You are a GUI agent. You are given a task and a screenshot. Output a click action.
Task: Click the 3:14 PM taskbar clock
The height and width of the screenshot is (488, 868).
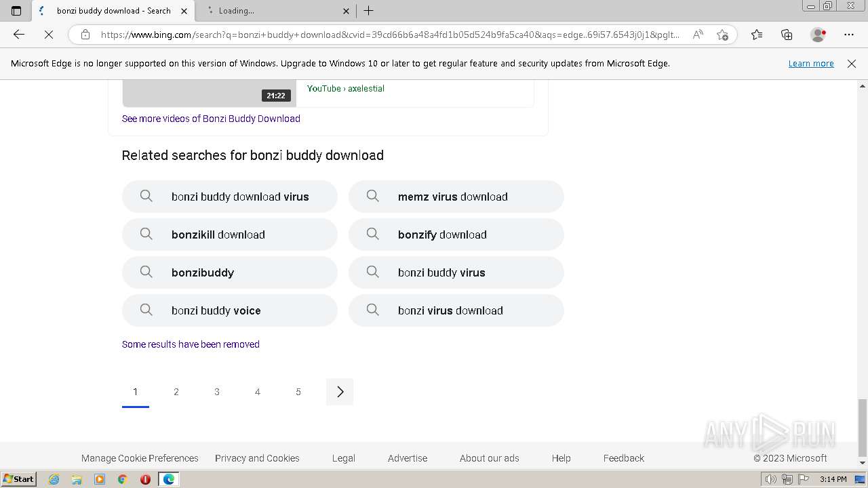pos(833,479)
